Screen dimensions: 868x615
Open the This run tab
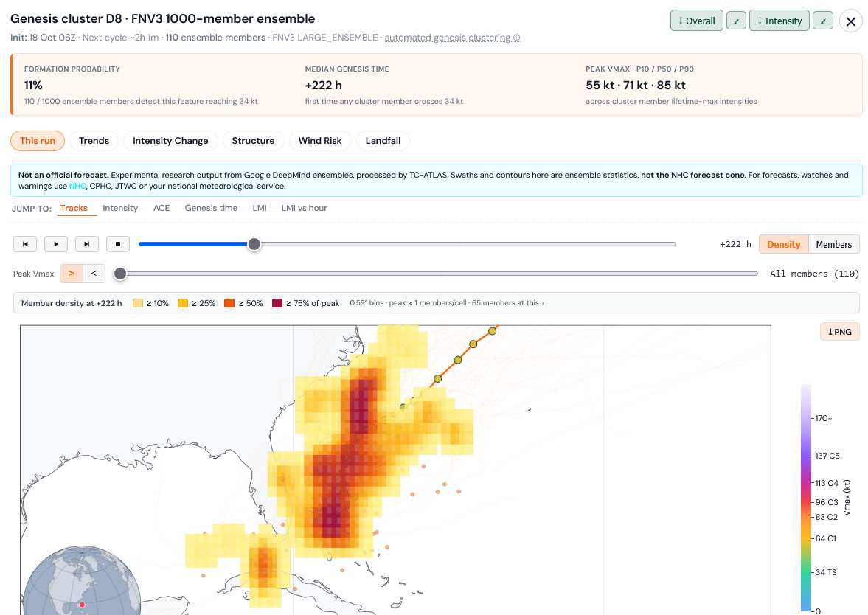pos(38,141)
